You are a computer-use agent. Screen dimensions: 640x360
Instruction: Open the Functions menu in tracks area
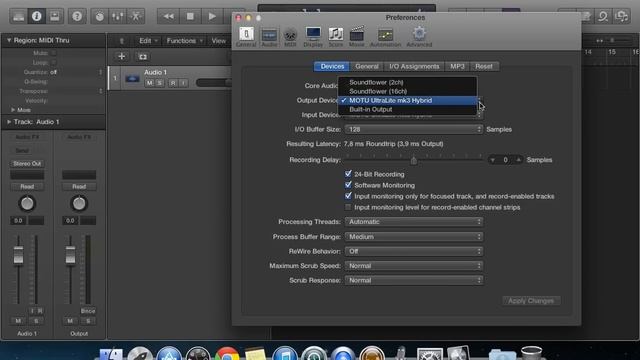(184, 41)
